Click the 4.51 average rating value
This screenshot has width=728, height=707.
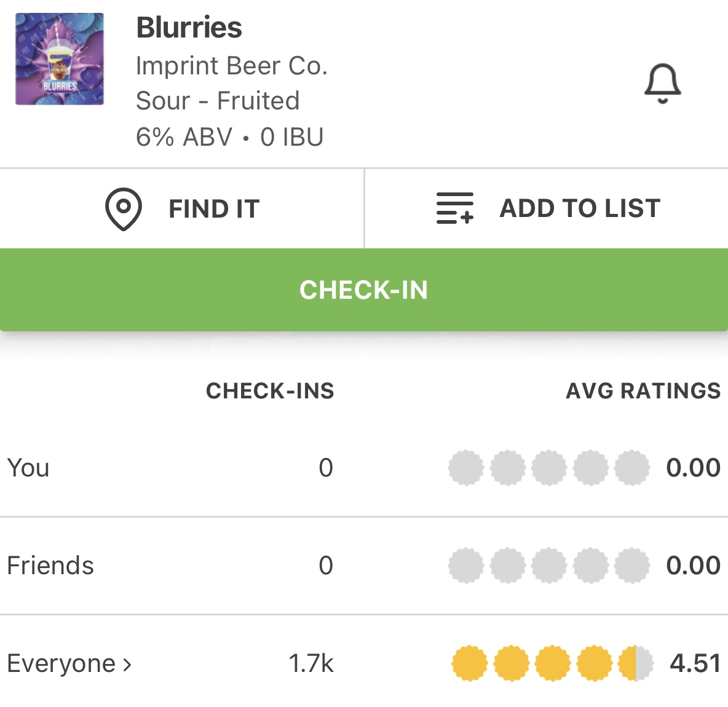pyautogui.click(x=695, y=663)
